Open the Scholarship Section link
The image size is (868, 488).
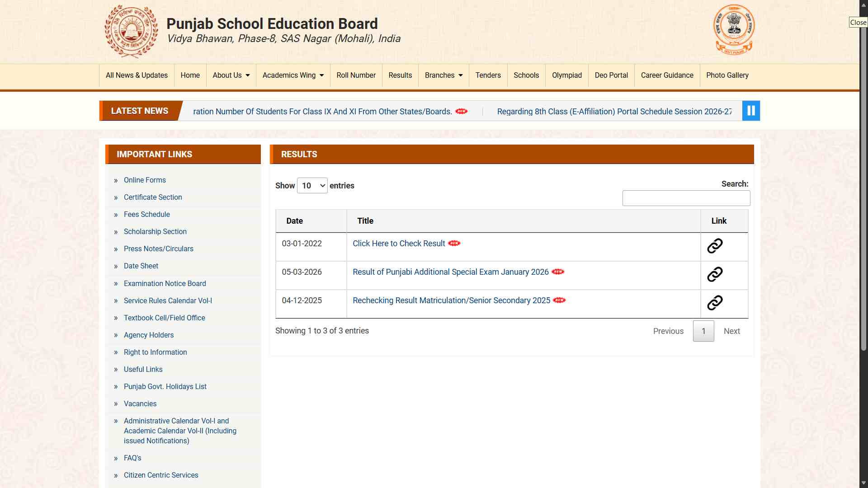[155, 231]
